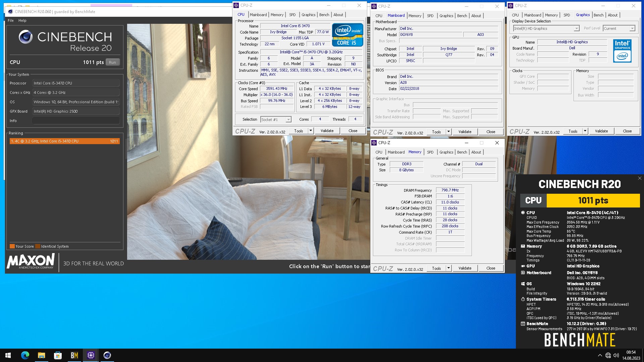The image size is (644, 362).
Task: Open the Perf Level Current dropdown
Action: coord(632,28)
